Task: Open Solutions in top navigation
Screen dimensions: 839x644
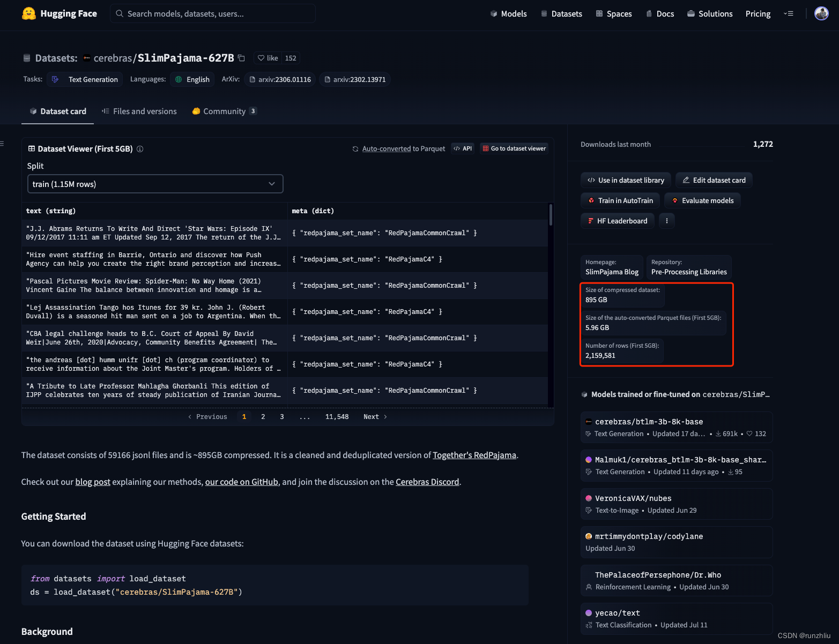Action: click(710, 13)
